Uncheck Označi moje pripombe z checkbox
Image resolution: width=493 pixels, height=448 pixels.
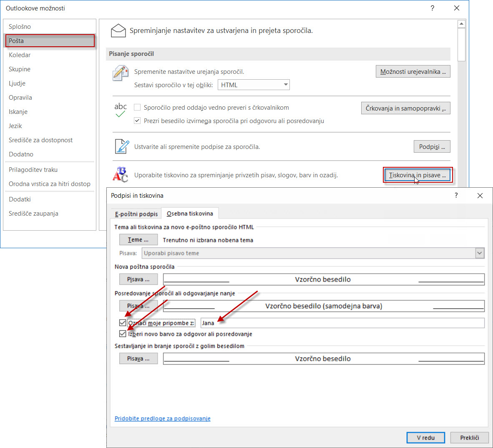123,323
